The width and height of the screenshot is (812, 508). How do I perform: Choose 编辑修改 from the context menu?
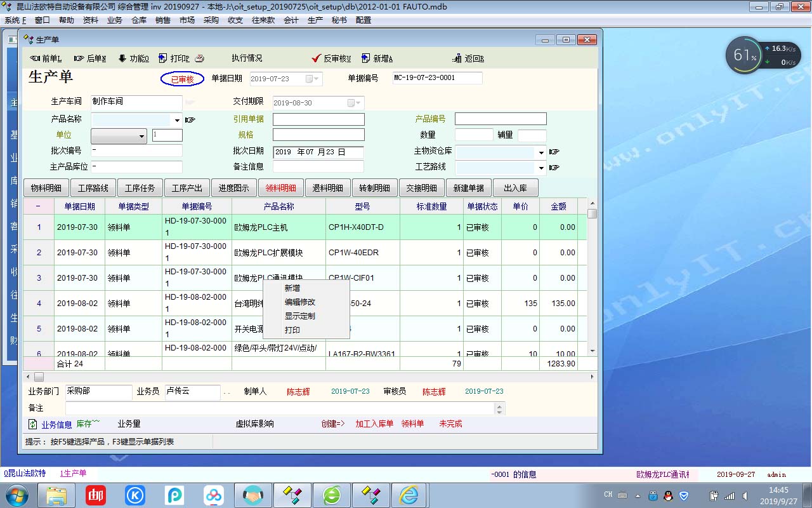pyautogui.click(x=299, y=302)
